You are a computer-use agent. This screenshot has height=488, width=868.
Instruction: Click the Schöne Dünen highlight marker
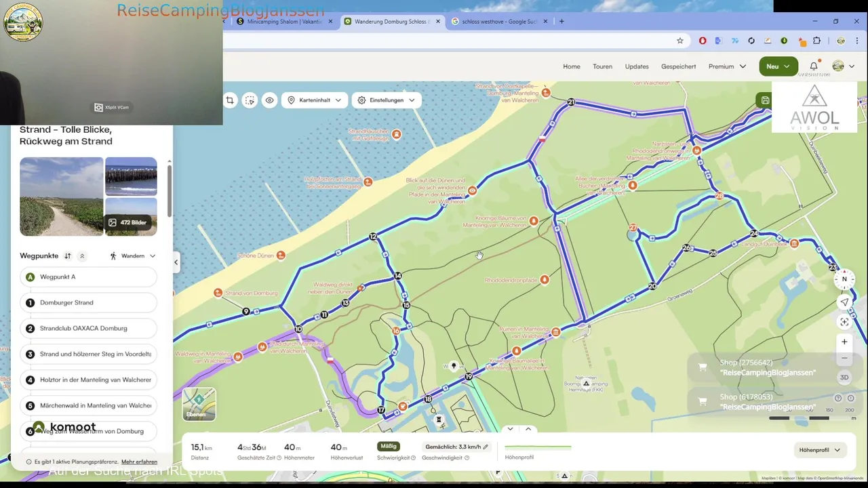pos(281,255)
